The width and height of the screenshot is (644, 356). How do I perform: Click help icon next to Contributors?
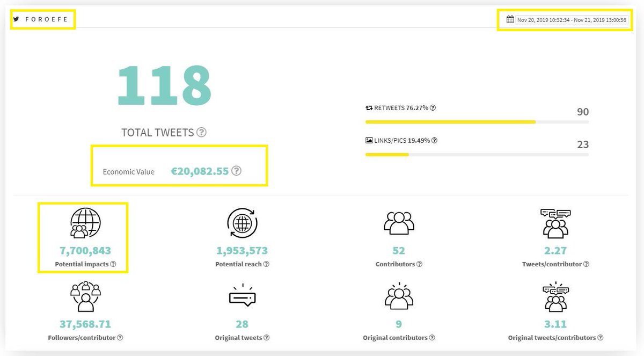coord(419,264)
